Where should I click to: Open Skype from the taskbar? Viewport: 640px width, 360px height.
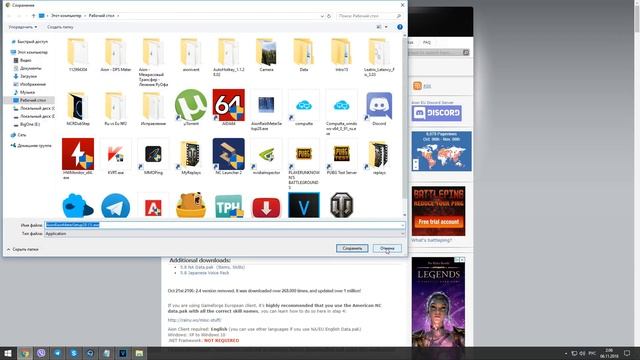pos(74,353)
